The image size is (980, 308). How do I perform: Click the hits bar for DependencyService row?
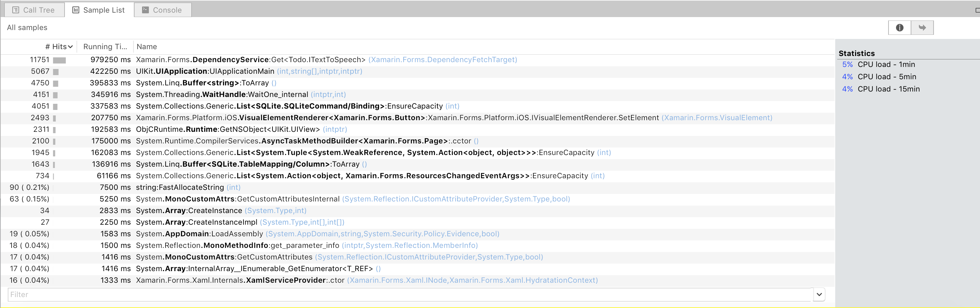coord(59,60)
